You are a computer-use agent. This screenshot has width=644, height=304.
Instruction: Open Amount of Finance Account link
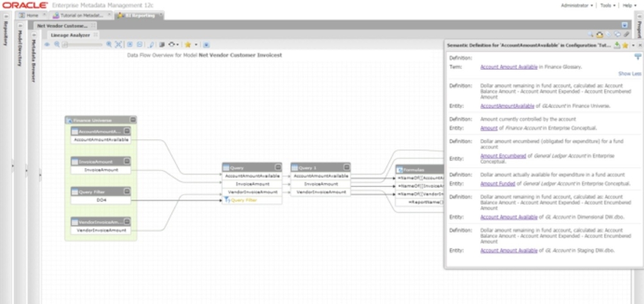pyautogui.click(x=489, y=128)
